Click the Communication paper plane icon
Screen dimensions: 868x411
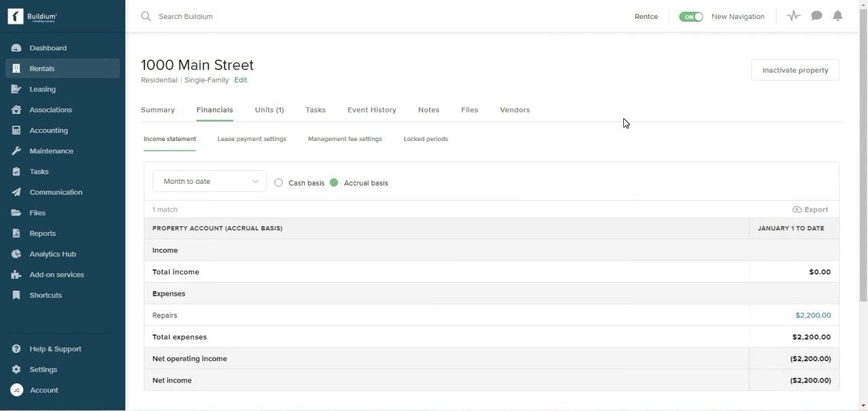pyautogui.click(x=16, y=192)
